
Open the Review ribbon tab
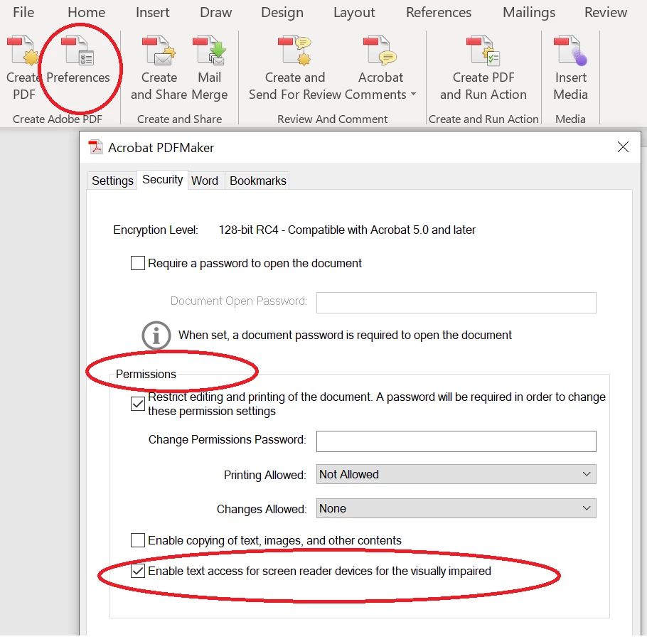pyautogui.click(x=605, y=12)
